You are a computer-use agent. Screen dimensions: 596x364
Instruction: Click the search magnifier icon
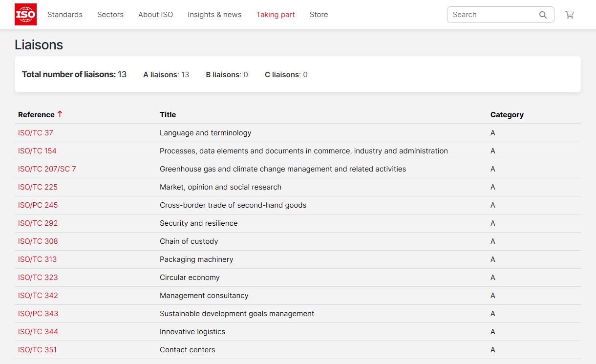pos(543,15)
